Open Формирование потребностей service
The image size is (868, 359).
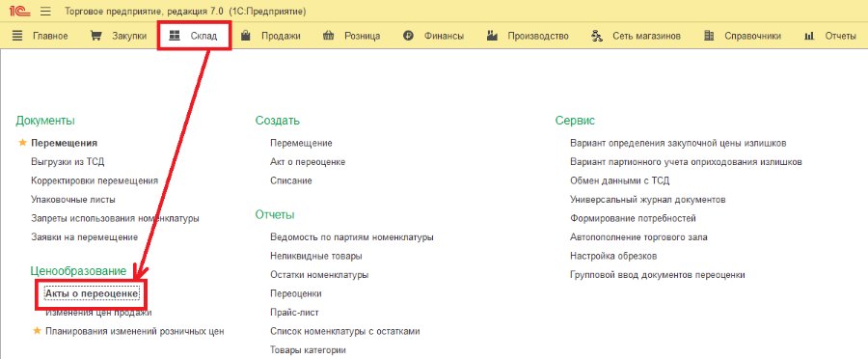coord(633,218)
